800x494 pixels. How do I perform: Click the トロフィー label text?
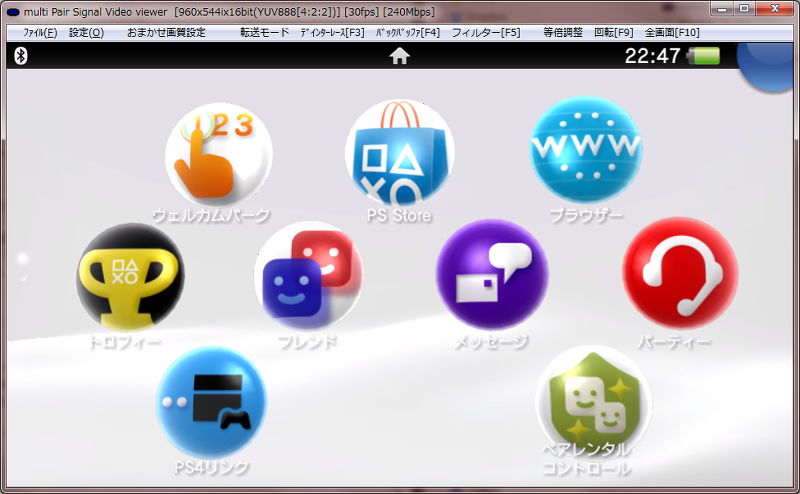click(125, 341)
